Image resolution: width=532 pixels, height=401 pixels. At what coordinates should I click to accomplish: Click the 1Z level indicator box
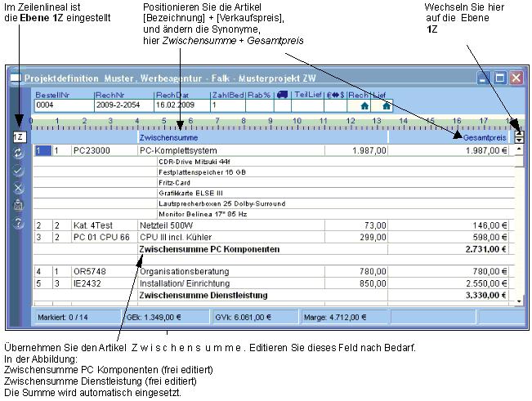[x=19, y=137]
